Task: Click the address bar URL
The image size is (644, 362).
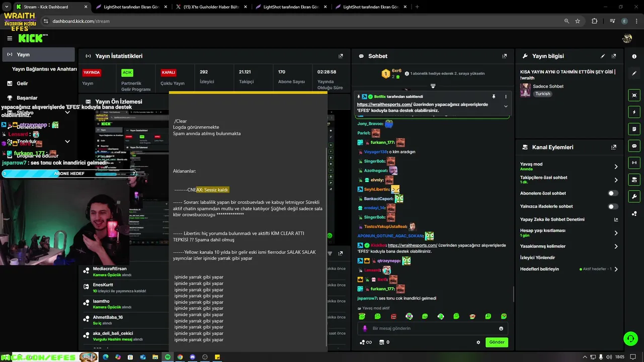Action: (x=81, y=21)
